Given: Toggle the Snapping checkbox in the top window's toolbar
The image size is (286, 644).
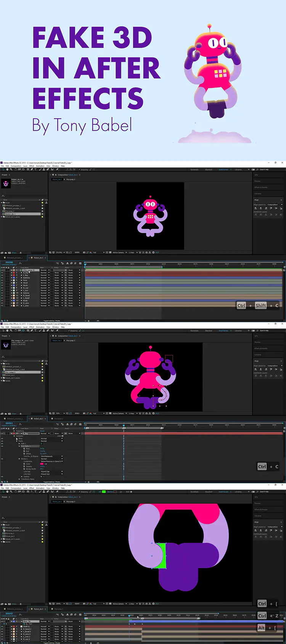Looking at the screenshot, I should [x=79, y=169].
